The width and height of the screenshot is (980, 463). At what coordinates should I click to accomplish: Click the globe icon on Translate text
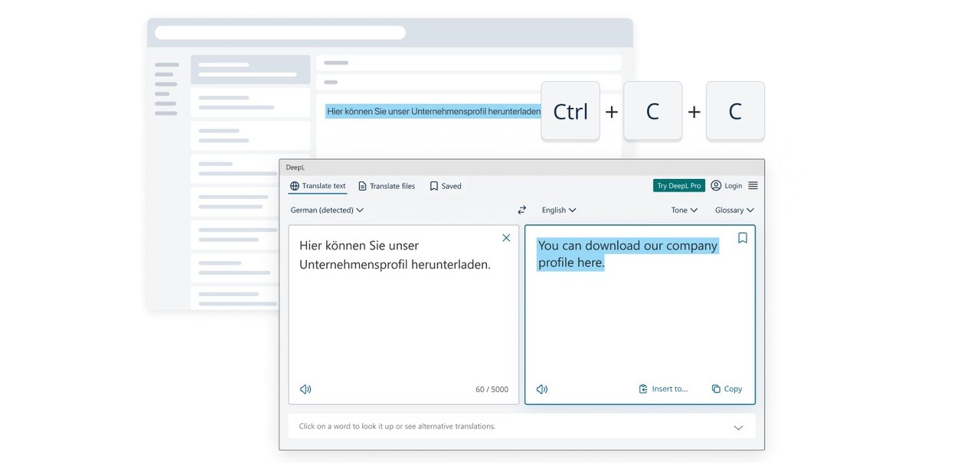(x=295, y=186)
